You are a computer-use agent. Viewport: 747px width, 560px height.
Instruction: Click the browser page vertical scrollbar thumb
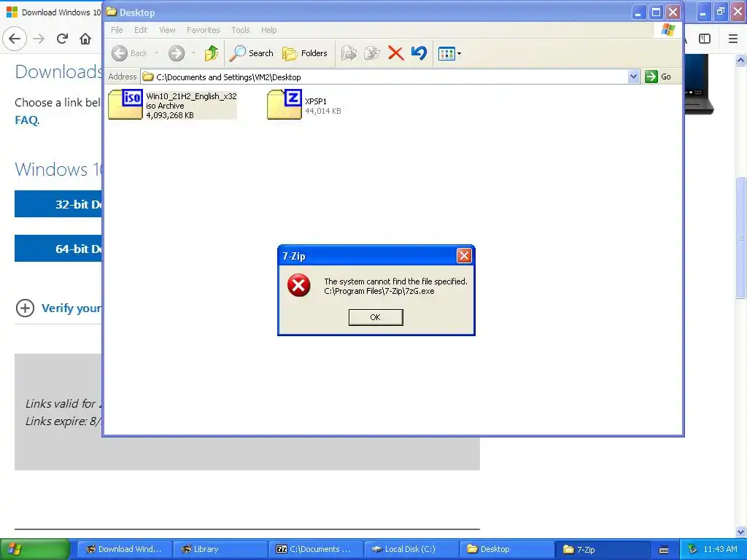pyautogui.click(x=741, y=237)
